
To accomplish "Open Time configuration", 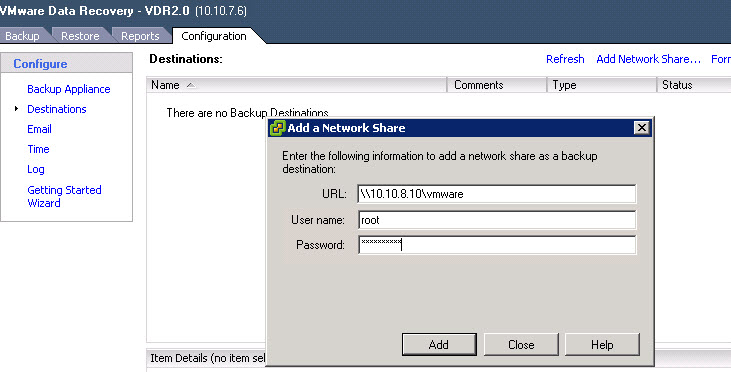I will 38,149.
